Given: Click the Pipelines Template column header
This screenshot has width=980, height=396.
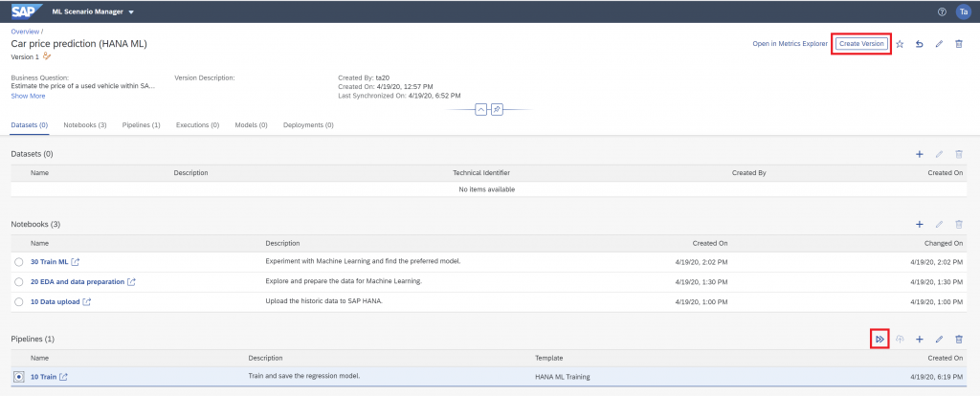Looking at the screenshot, I should 548,358.
